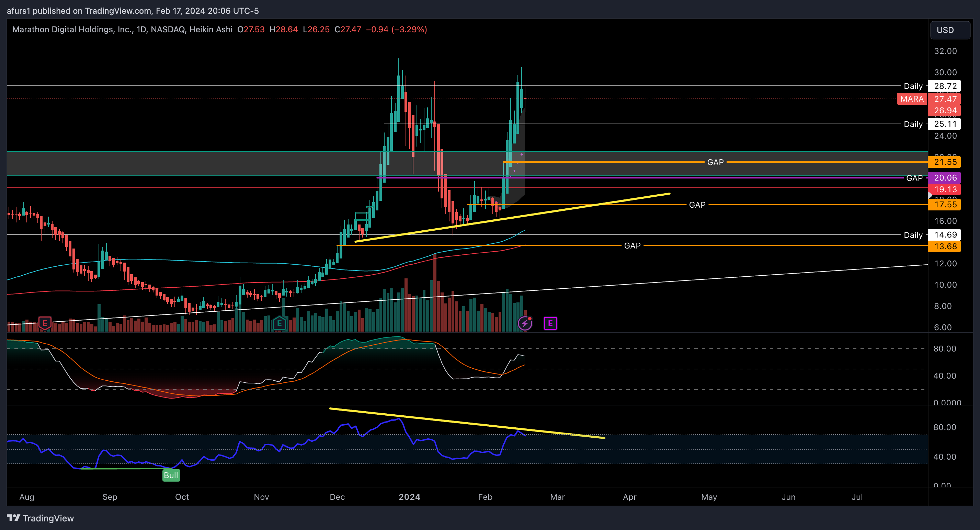
Task: Click the red 19.13 price tag
Action: point(945,189)
